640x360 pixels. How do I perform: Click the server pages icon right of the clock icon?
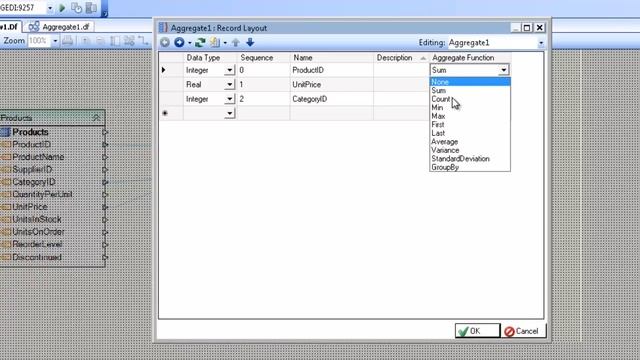[91, 8]
